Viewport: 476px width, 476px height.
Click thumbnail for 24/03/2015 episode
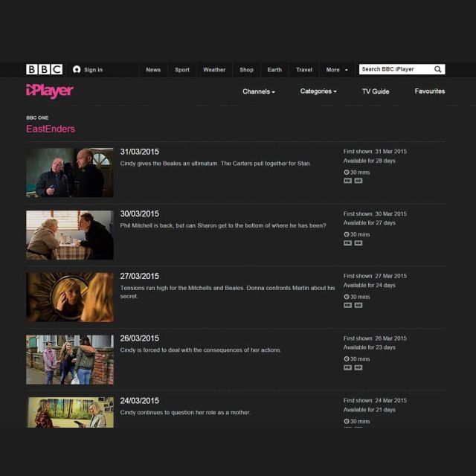(71, 412)
